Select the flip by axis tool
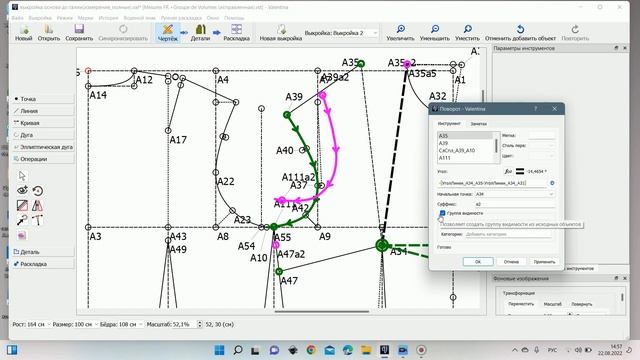Screen dimensions: 640x360 coord(38,205)
